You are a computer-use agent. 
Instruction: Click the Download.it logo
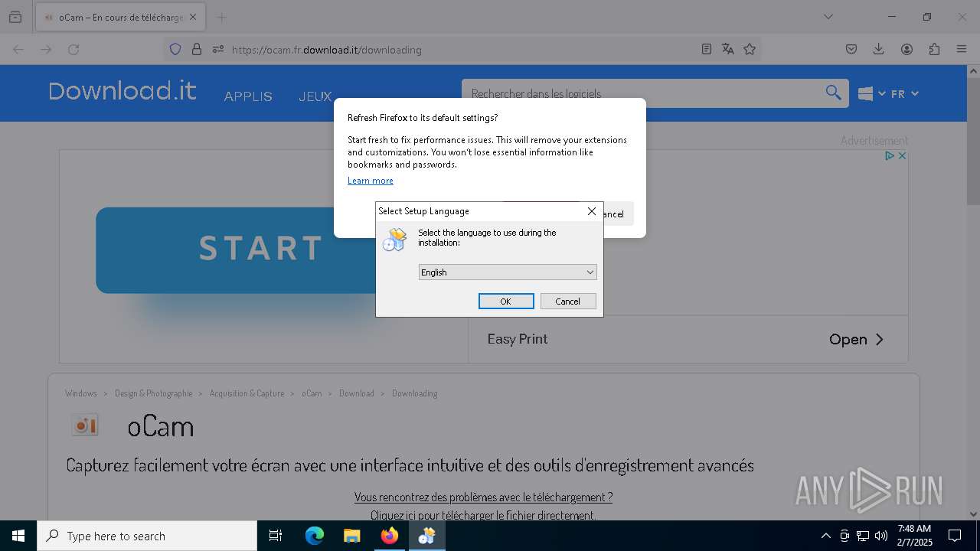click(122, 91)
